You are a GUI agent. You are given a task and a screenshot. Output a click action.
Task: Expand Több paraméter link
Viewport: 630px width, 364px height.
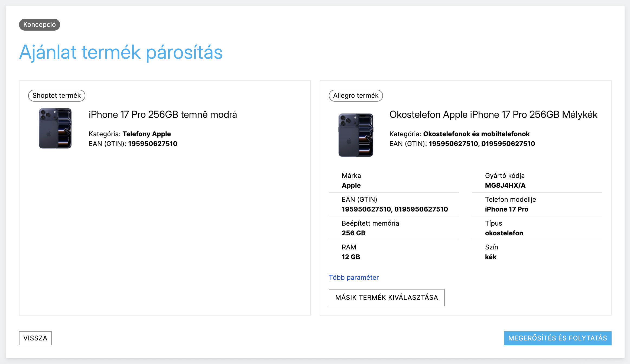(x=353, y=277)
